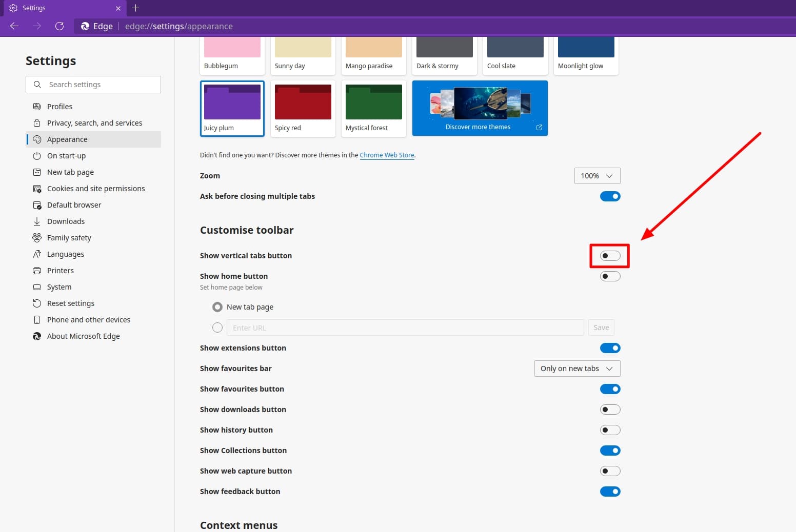Viewport: 796px width, 532px height.
Task: Open Family safety settings
Action: (68, 237)
